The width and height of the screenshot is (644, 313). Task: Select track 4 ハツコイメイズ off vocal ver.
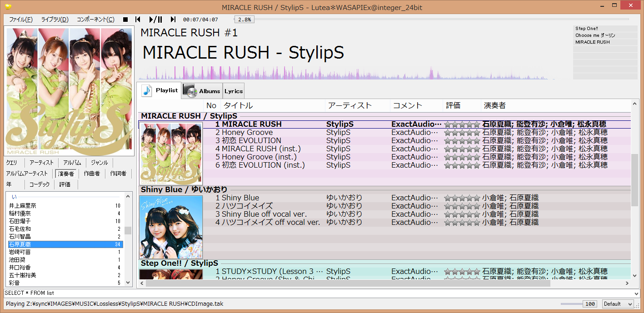(417, 222)
